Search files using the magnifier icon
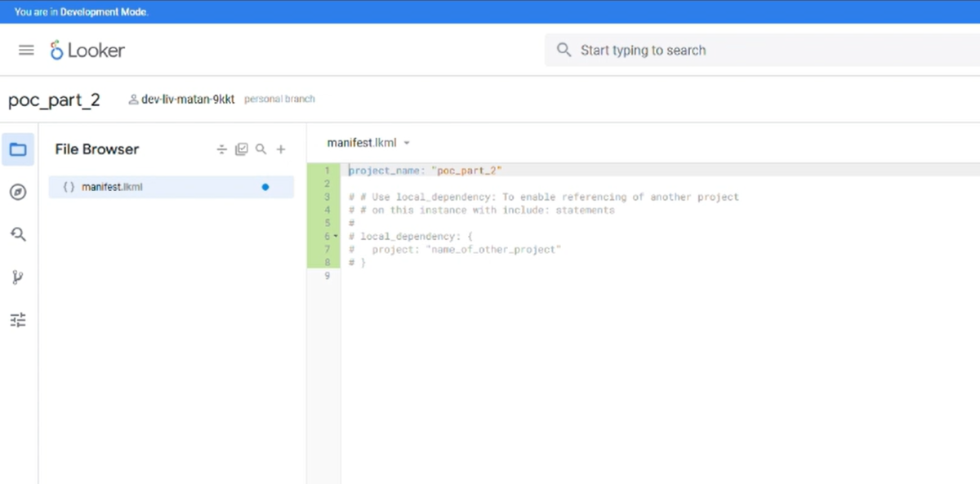Image resolution: width=980 pixels, height=484 pixels. pyautogui.click(x=261, y=149)
